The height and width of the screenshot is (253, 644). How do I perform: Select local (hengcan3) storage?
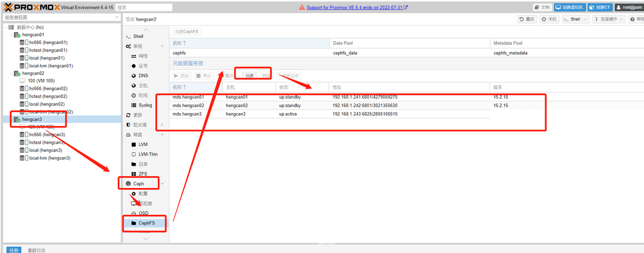(46, 150)
